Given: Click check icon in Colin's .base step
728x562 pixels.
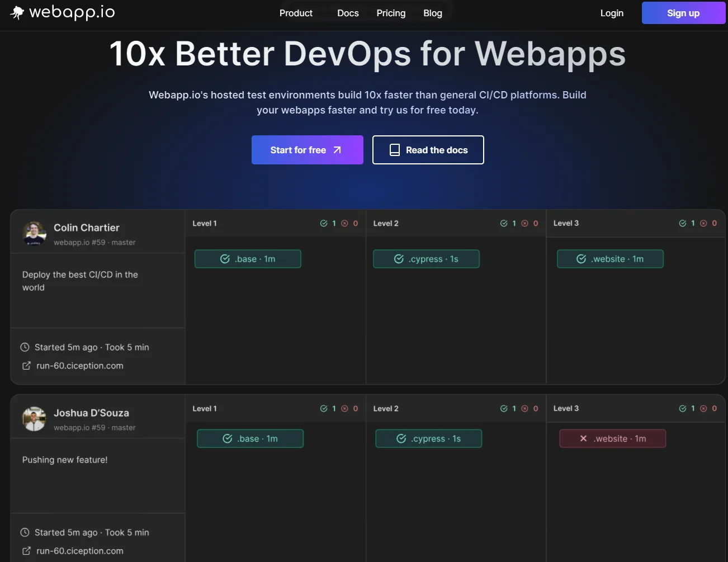Looking at the screenshot, I should (x=225, y=259).
